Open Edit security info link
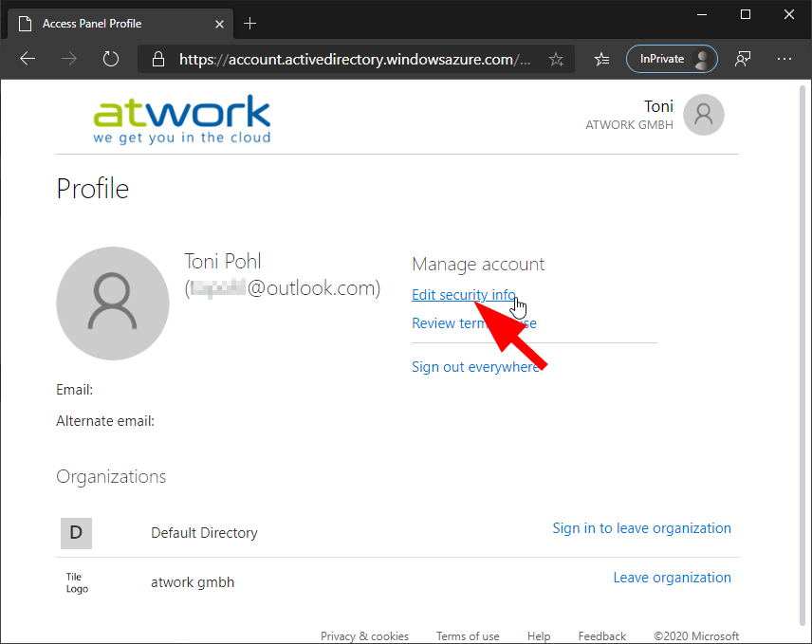This screenshot has width=812, height=644. [x=464, y=295]
